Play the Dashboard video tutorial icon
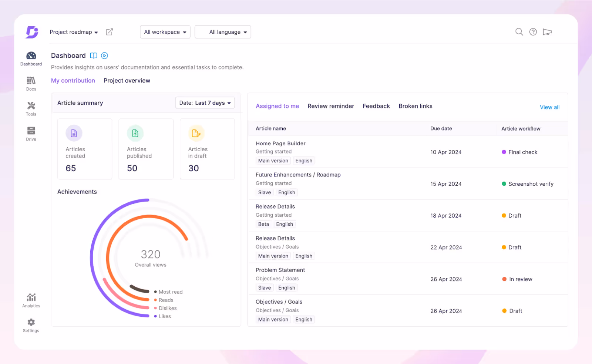Screen dimensions: 592x364 click(x=104, y=55)
